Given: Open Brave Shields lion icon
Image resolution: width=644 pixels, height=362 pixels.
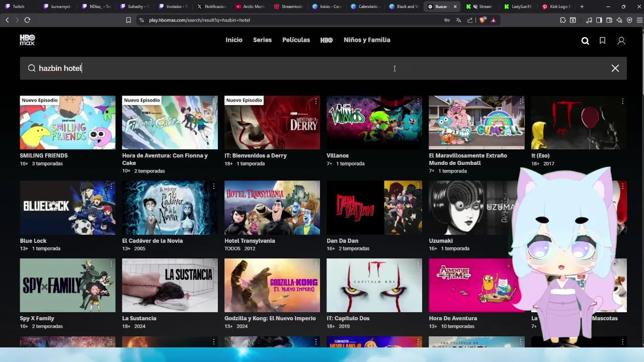Looking at the screenshot, I should [x=482, y=20].
